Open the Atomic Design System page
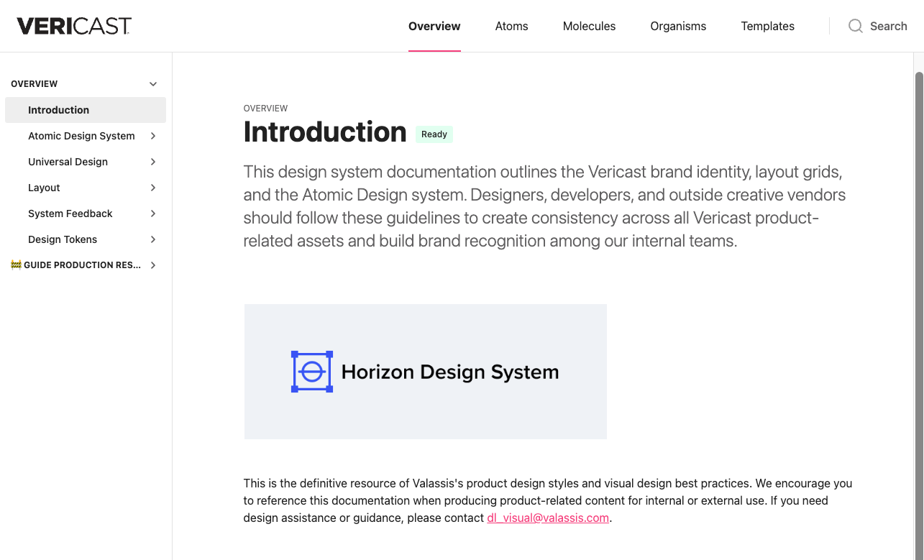 [81, 136]
